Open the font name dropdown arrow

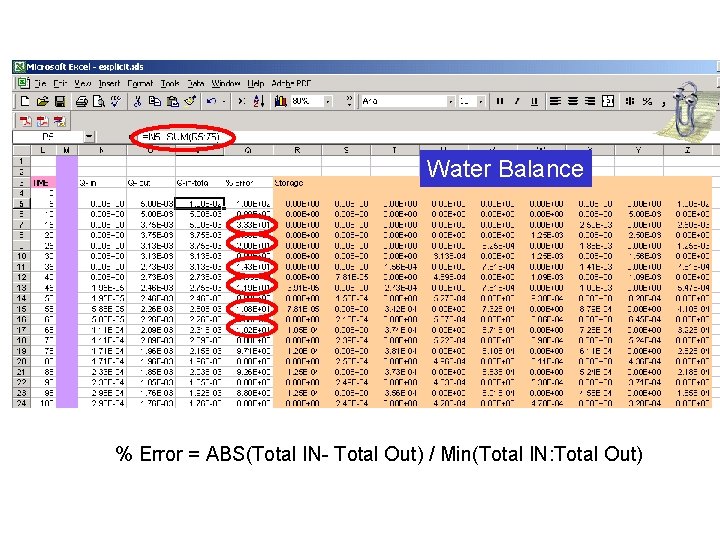tap(451, 101)
